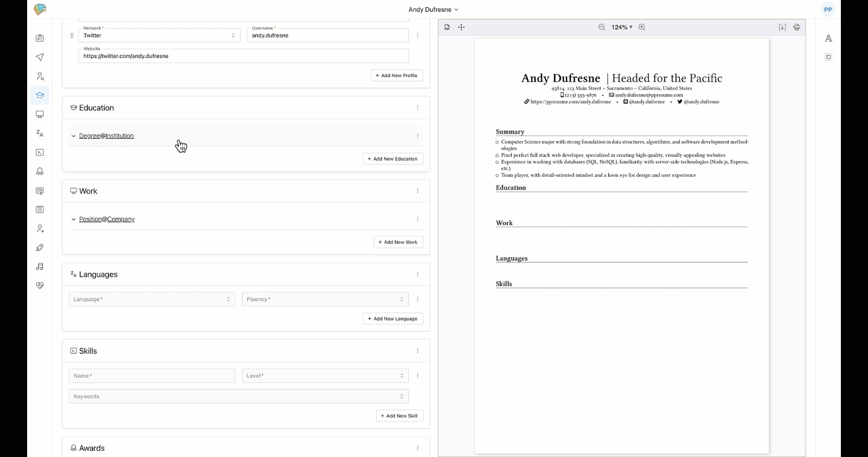Click the music note sidebar icon
868x457 pixels.
40,267
